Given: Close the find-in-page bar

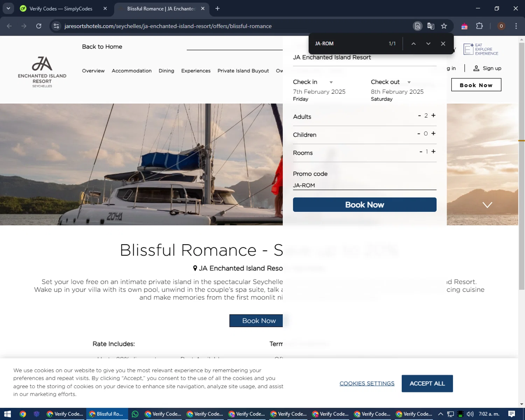Looking at the screenshot, I should [x=443, y=44].
